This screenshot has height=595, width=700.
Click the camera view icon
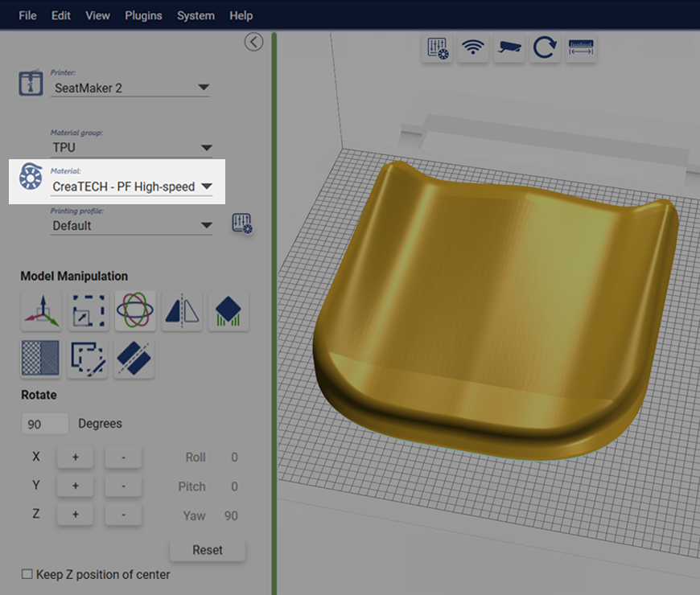point(509,47)
